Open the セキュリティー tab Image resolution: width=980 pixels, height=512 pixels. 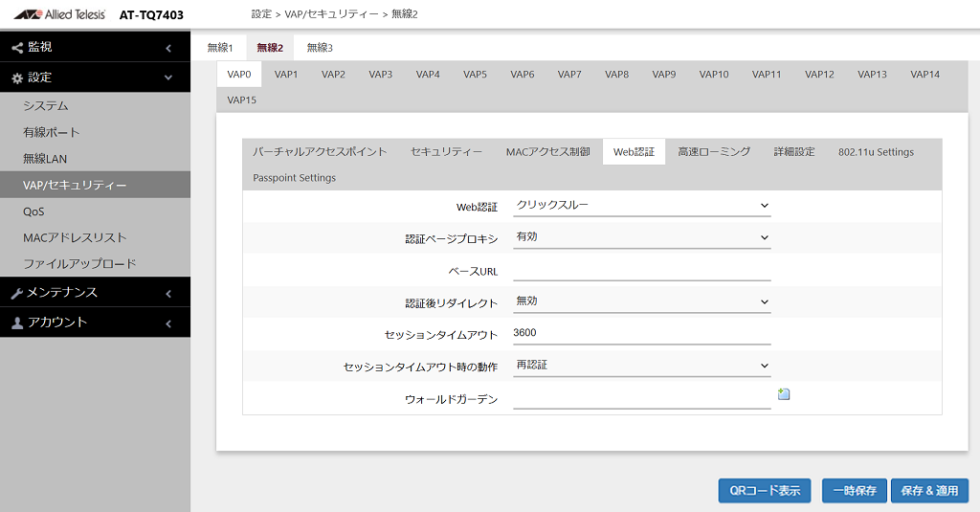[x=446, y=152]
